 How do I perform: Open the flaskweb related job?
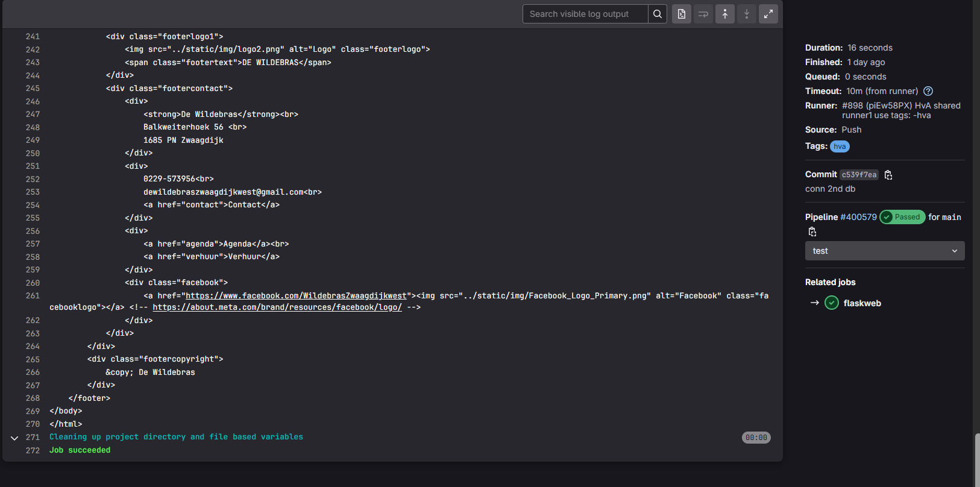click(862, 303)
